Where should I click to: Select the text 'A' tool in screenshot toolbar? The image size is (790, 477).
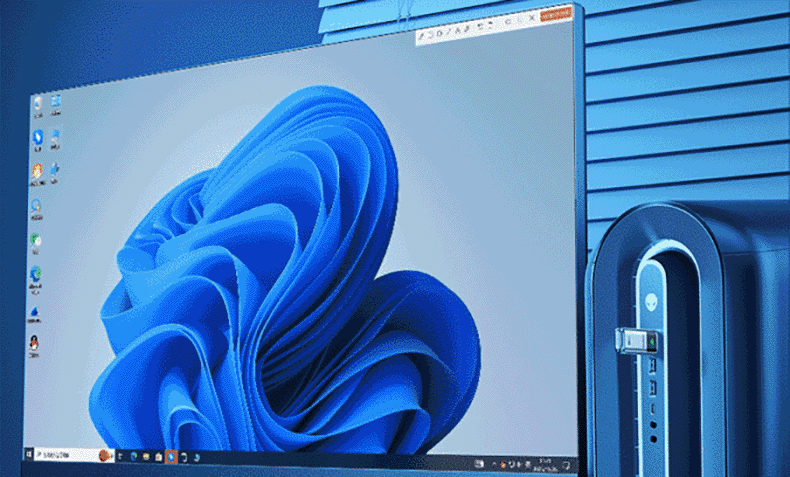pyautogui.click(x=458, y=30)
